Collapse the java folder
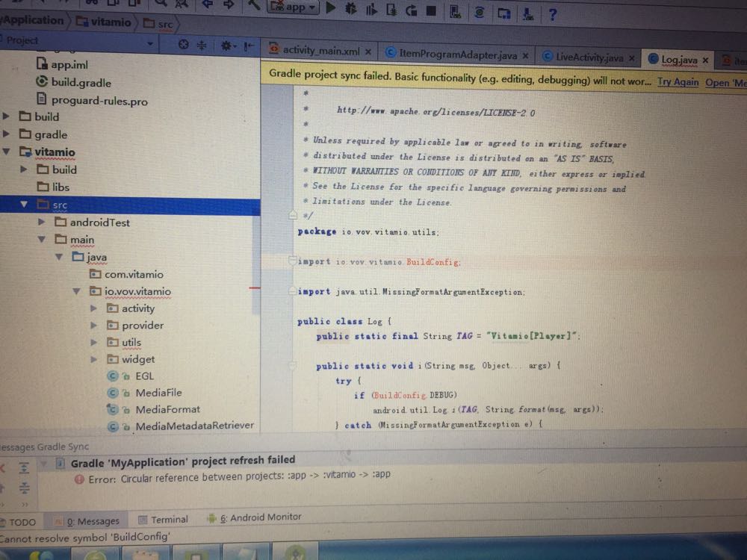The image size is (747, 560). coord(58,257)
